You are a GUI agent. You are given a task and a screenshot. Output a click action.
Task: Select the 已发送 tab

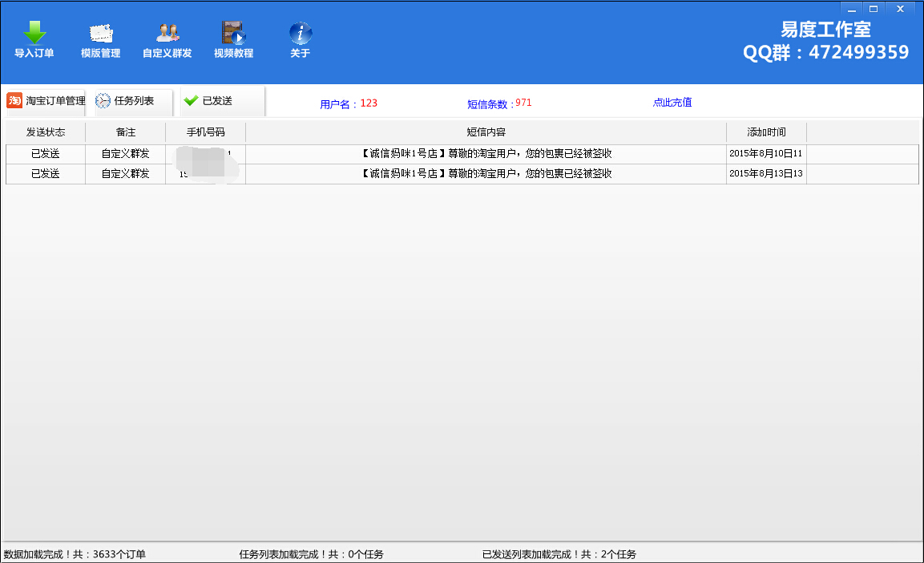click(220, 101)
